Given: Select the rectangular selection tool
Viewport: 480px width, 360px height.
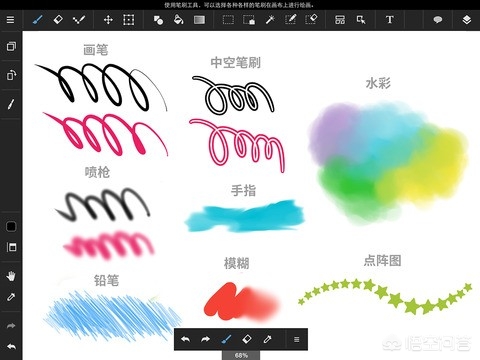Looking at the screenshot, I should (228, 20).
